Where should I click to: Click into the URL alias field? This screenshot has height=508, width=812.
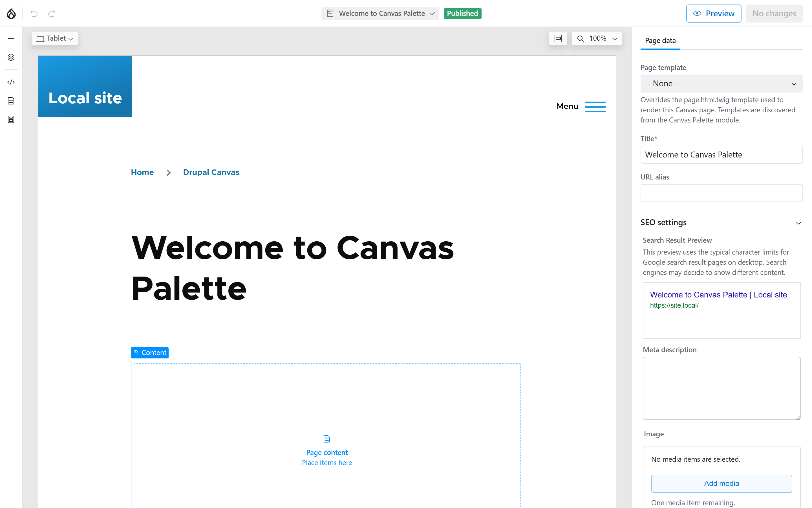tap(721, 193)
